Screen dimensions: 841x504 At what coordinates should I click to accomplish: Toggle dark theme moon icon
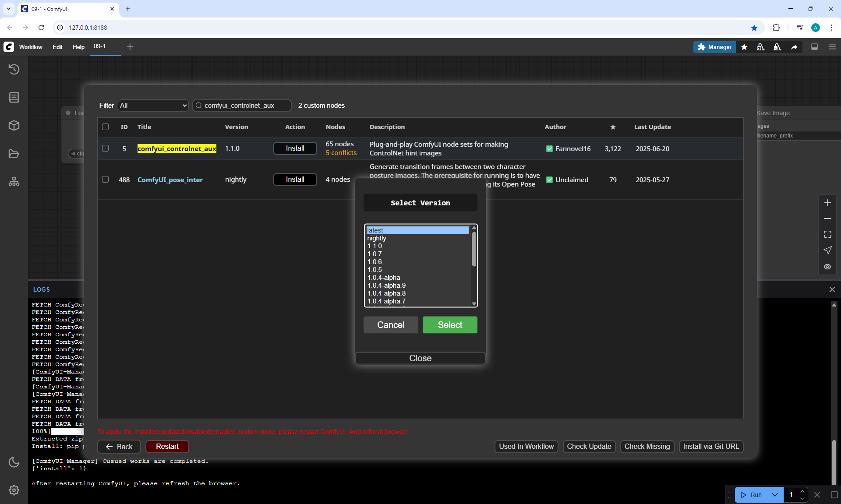14,462
